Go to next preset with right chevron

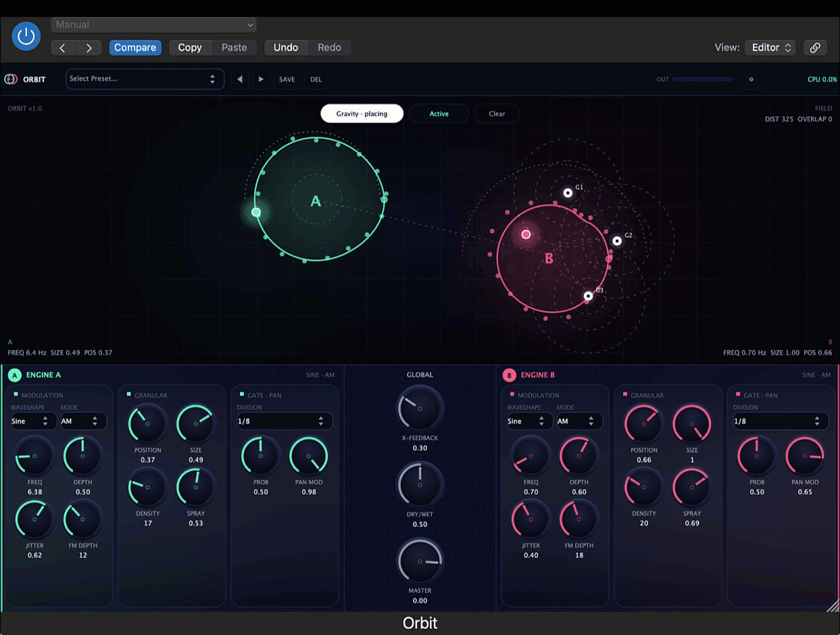pyautogui.click(x=89, y=47)
